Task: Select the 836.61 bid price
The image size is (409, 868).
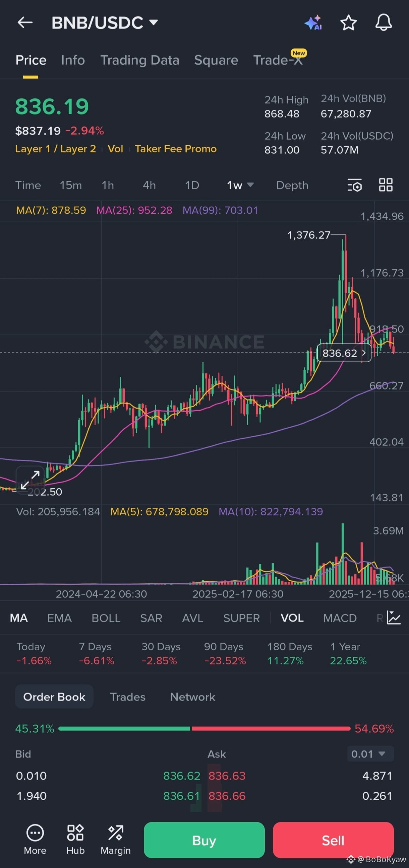Action: [182, 796]
